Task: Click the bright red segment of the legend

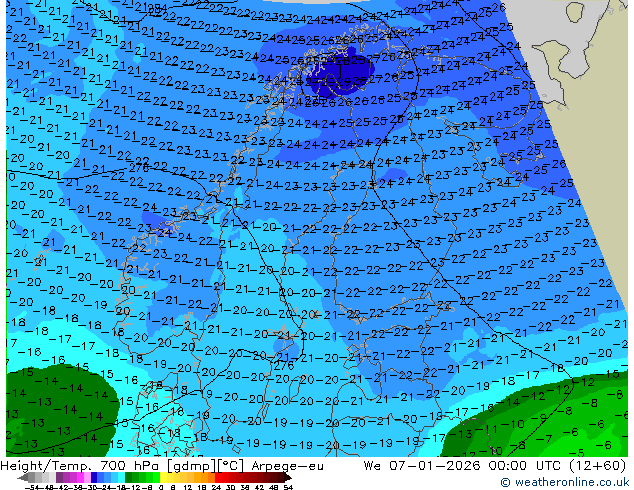Action: tap(218, 478)
